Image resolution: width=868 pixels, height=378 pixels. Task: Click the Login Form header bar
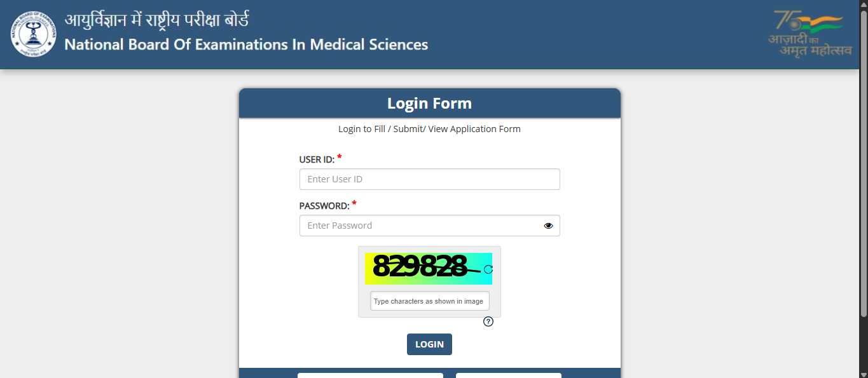429,104
